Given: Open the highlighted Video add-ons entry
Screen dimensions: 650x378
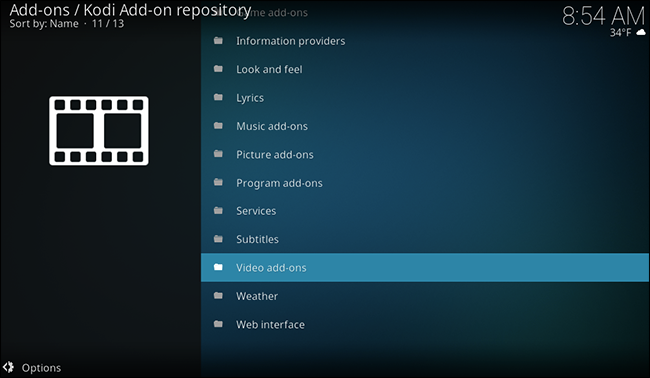Looking at the screenshot, I should pos(425,268).
